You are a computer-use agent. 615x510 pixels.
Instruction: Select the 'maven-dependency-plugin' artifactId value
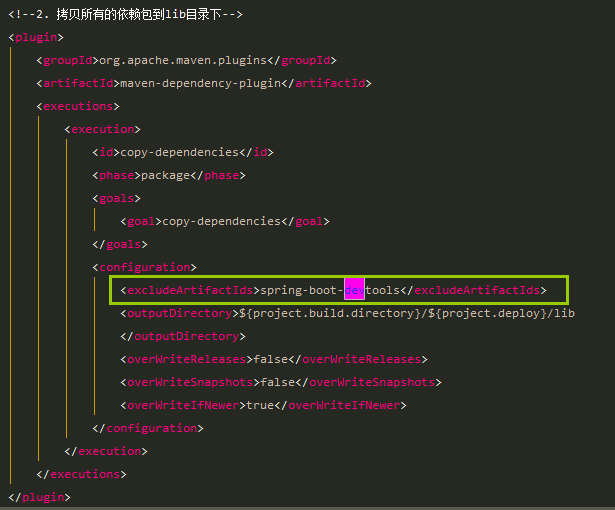(200, 83)
